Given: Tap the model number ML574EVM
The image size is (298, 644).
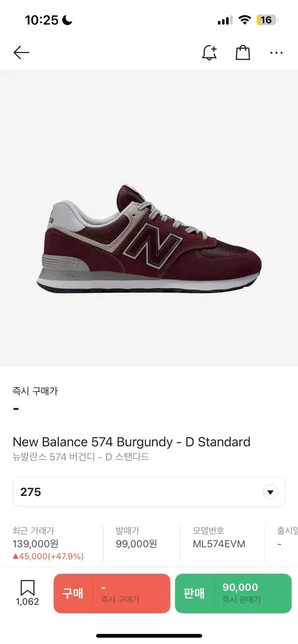Looking at the screenshot, I should (x=219, y=544).
